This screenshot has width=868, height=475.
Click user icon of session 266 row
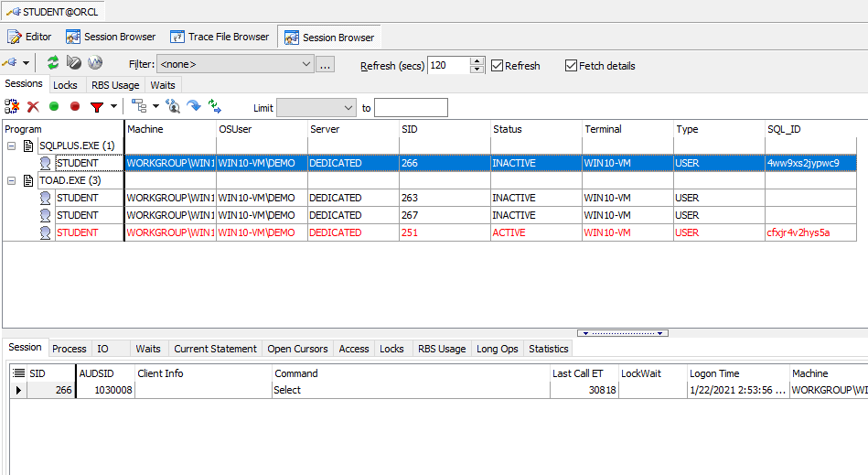click(46, 163)
